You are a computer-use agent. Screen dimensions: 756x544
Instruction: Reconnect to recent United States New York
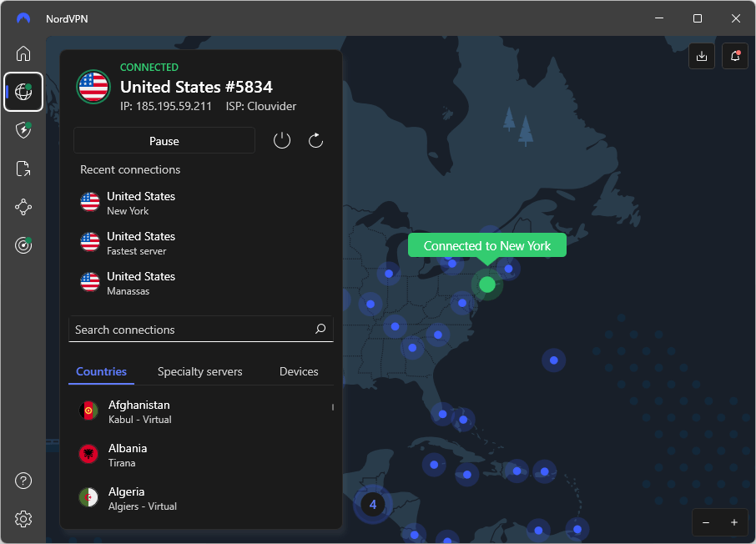[x=201, y=203]
